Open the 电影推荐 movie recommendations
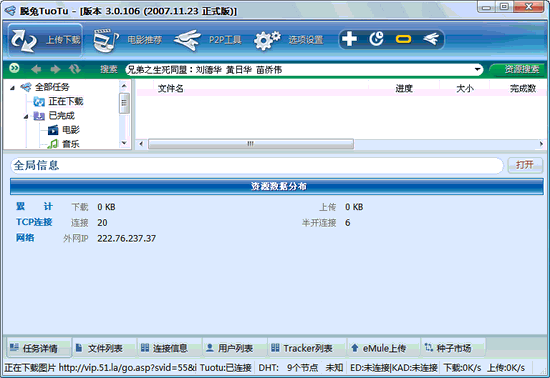550x378 pixels. coord(127,40)
